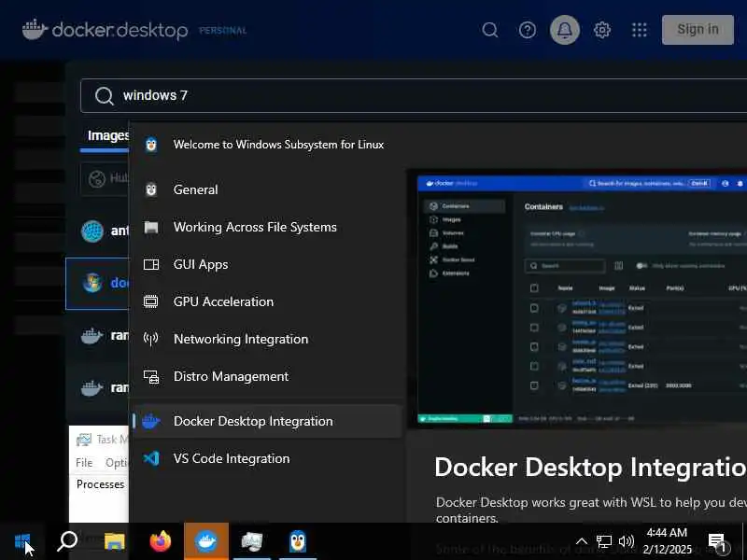Select the second Docker whale image result
The image size is (747, 560).
pyautogui.click(x=92, y=387)
